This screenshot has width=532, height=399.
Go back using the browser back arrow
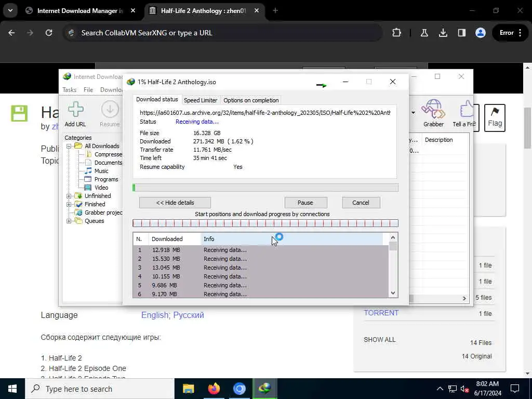pyautogui.click(x=11, y=33)
